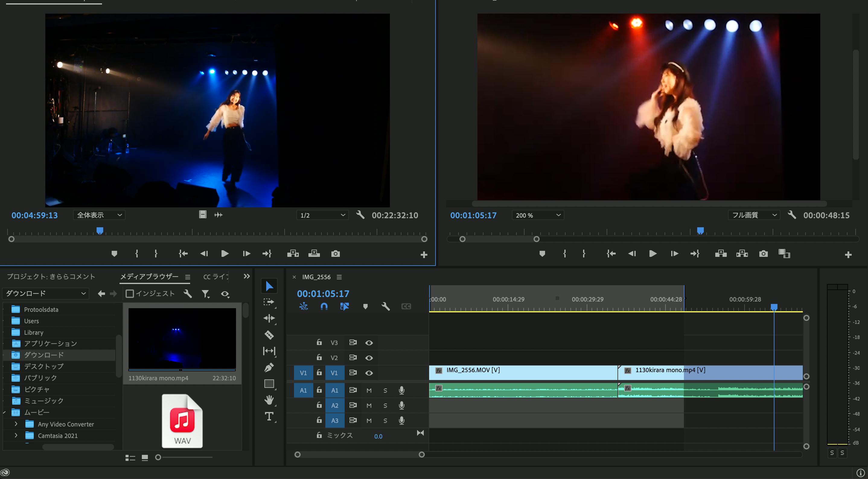Select the Type tool
Screen dimensions: 868x479
pos(269,416)
